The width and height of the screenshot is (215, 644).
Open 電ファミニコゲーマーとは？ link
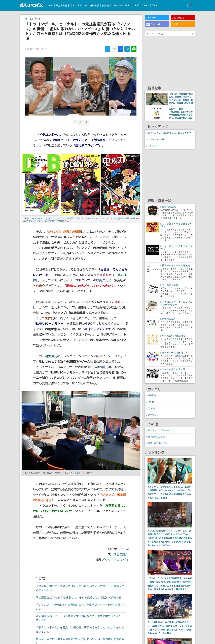161,430
